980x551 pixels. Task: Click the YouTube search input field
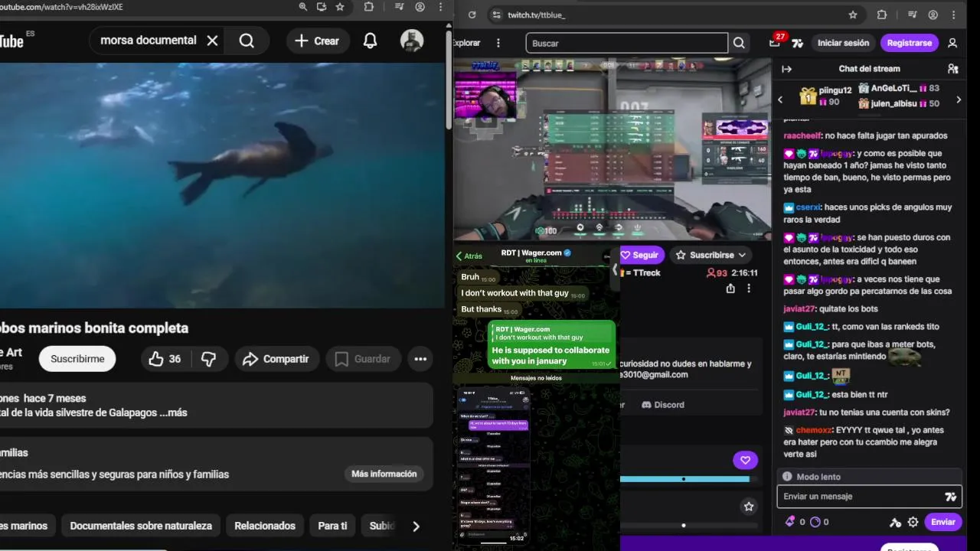pyautogui.click(x=149, y=41)
